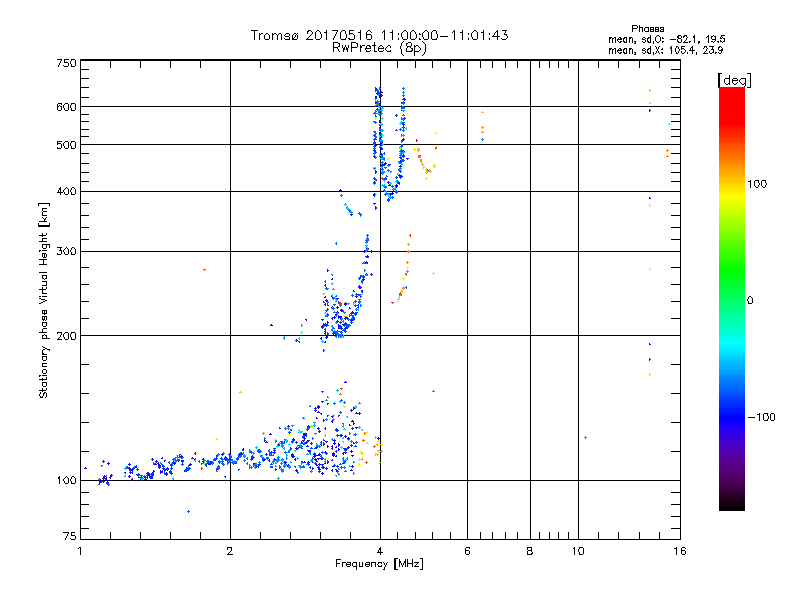Click the 'RwPretec (8p)' subtitle
This screenshot has width=800, height=600.
379,48
